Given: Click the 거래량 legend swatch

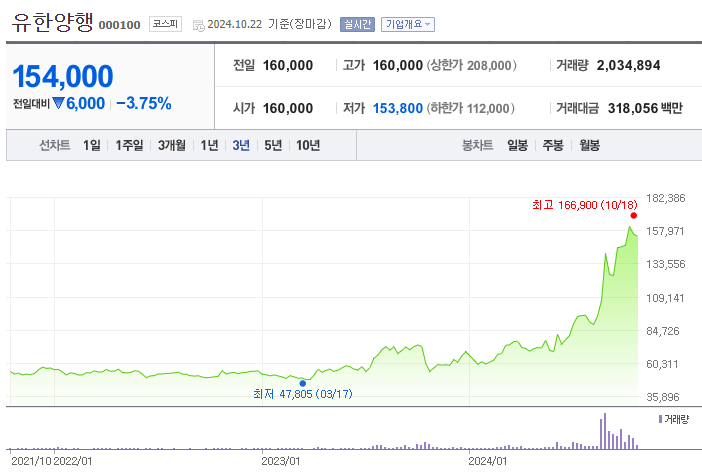Looking at the screenshot, I should [x=660, y=419].
